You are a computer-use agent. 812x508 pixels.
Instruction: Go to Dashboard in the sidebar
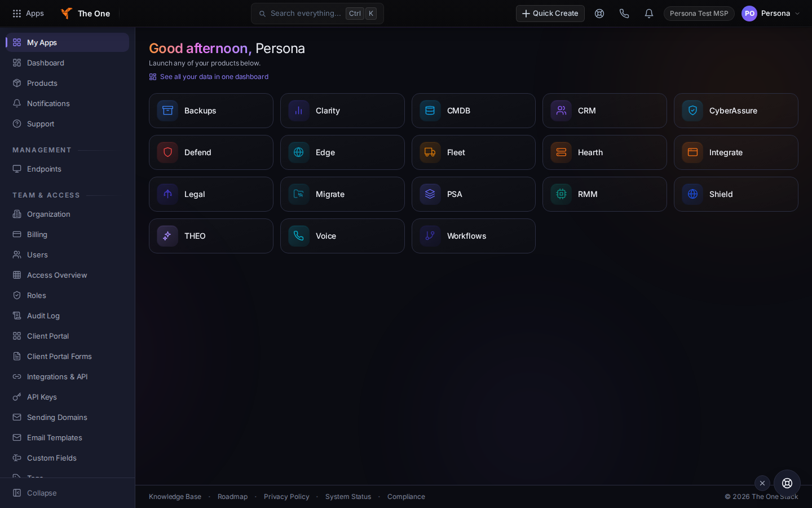(68, 63)
